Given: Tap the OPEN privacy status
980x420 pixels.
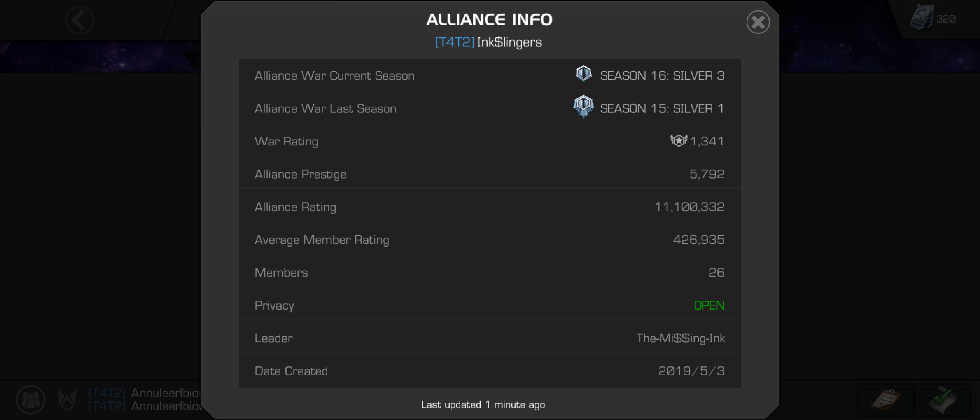Looking at the screenshot, I should click(709, 305).
